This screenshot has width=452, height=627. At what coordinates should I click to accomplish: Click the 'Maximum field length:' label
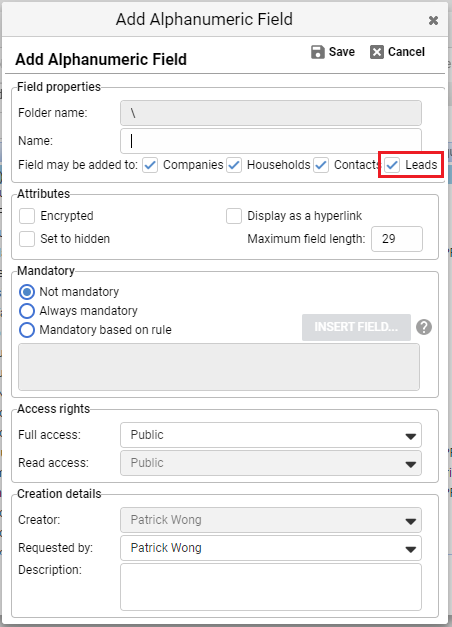tap(306, 239)
